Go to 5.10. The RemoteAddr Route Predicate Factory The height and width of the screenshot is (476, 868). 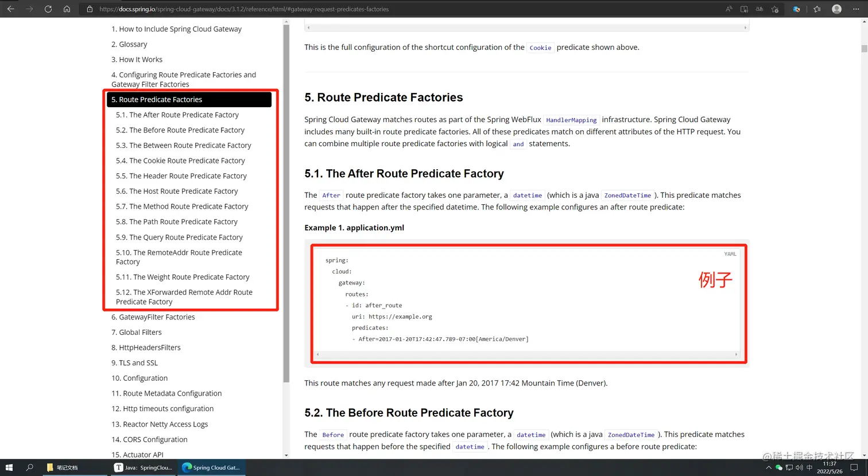point(179,257)
